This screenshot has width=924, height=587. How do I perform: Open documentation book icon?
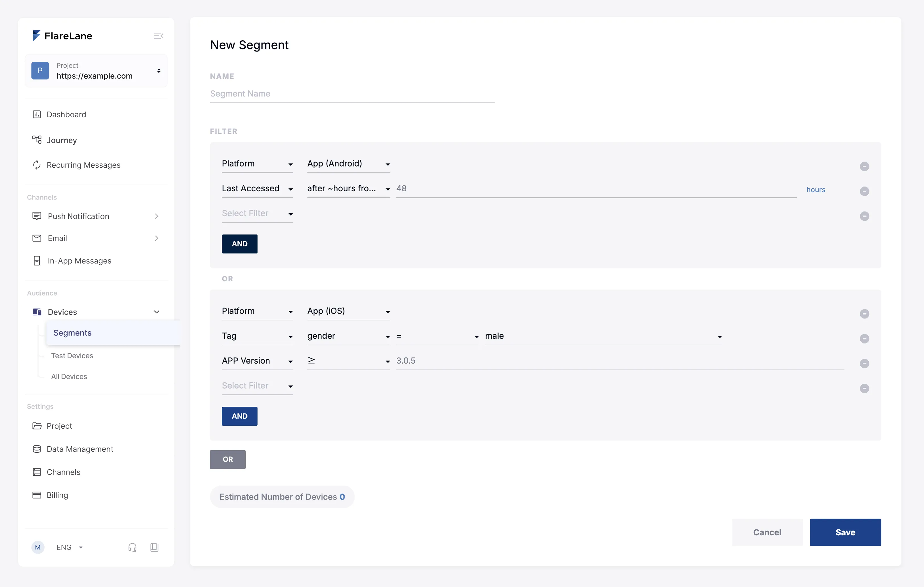coord(154,548)
